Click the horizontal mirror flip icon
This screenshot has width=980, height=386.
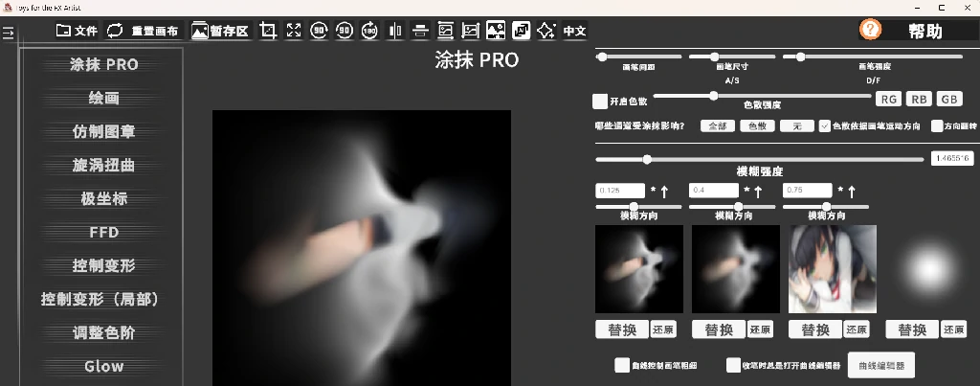[x=395, y=31]
